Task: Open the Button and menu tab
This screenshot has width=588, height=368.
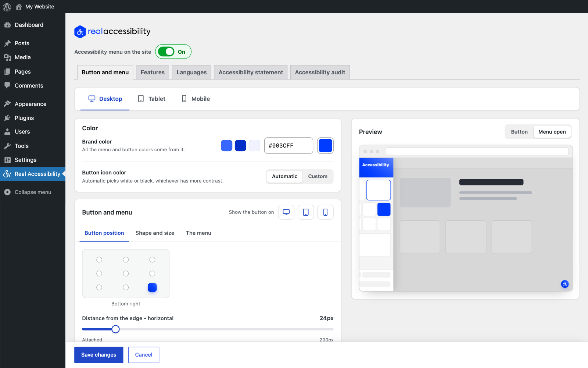Action: (105, 72)
